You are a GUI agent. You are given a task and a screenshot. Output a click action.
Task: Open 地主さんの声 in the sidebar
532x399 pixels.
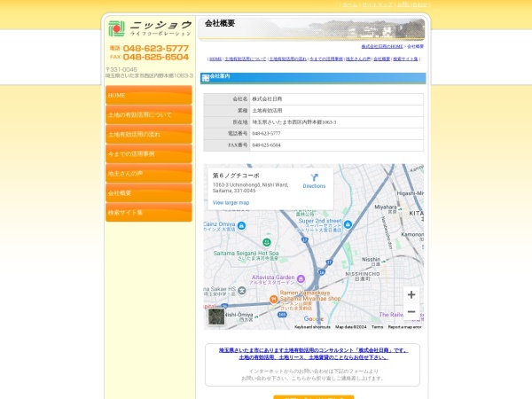click(149, 174)
